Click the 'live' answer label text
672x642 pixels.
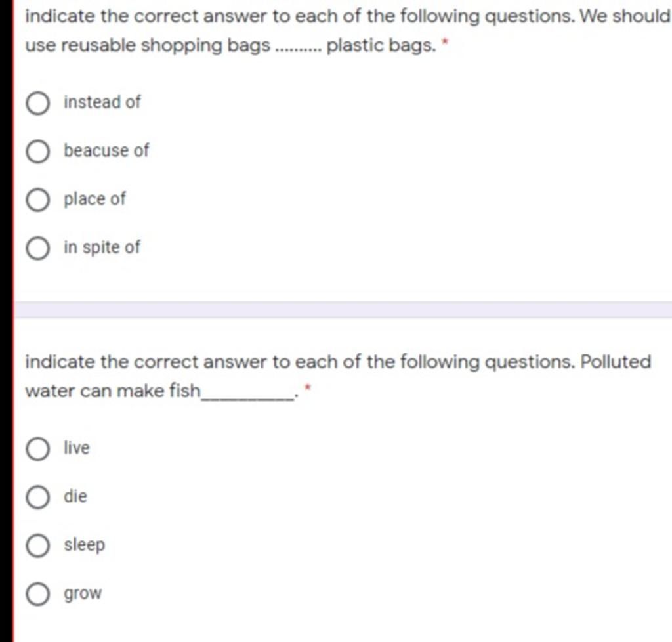(x=77, y=448)
